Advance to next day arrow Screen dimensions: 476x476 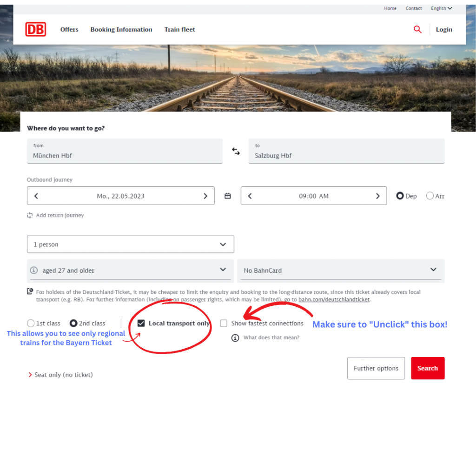[205, 196]
